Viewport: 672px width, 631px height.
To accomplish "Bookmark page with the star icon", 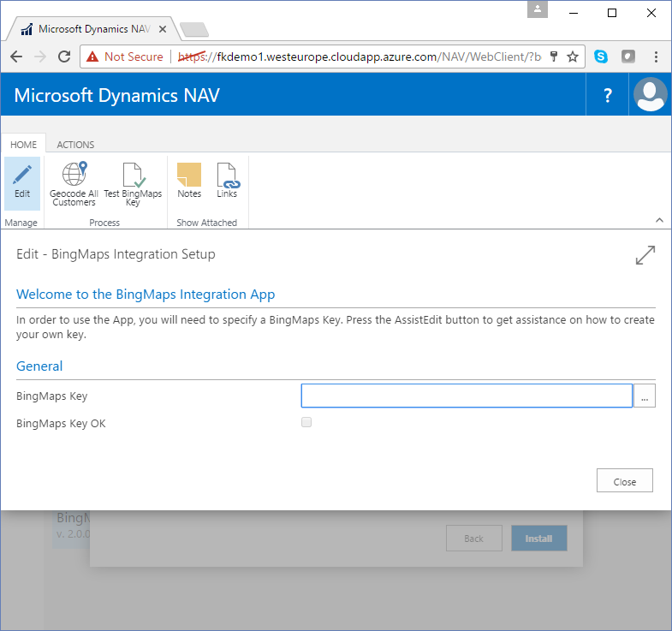I will [573, 57].
